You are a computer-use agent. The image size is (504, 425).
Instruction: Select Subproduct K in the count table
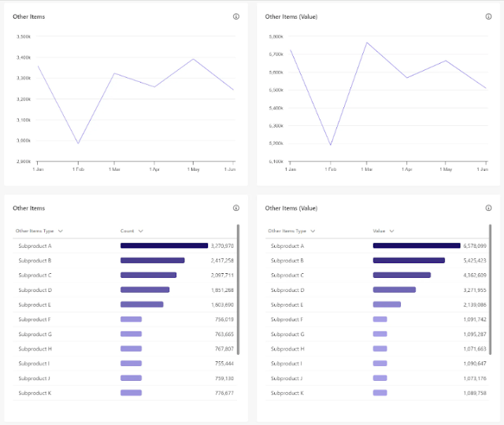[35, 394]
